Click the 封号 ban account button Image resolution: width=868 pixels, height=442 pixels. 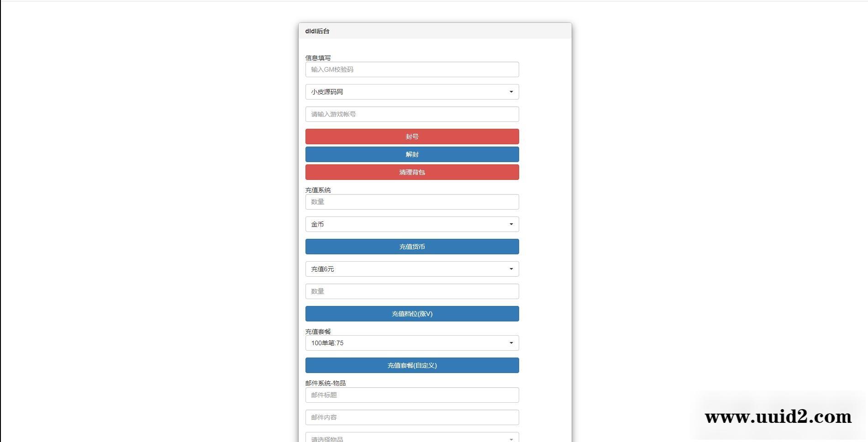pos(411,136)
